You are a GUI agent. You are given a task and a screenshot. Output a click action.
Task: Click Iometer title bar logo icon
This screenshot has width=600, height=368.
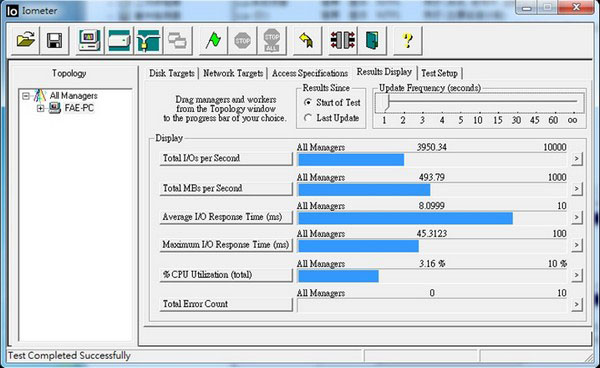click(12, 11)
